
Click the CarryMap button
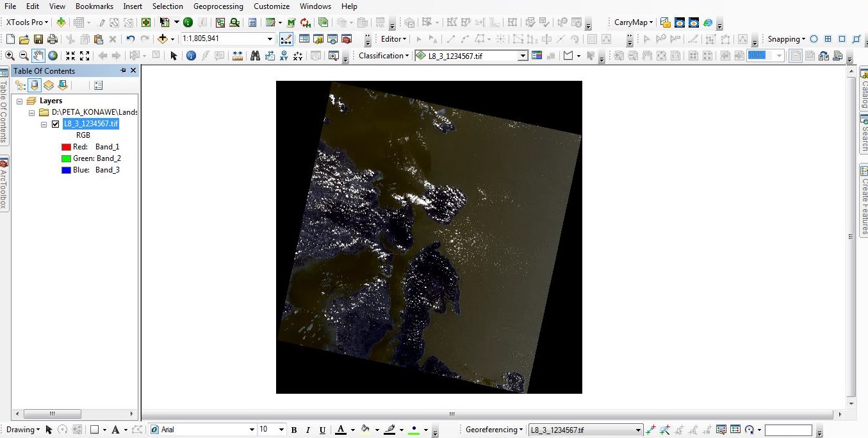(x=631, y=22)
